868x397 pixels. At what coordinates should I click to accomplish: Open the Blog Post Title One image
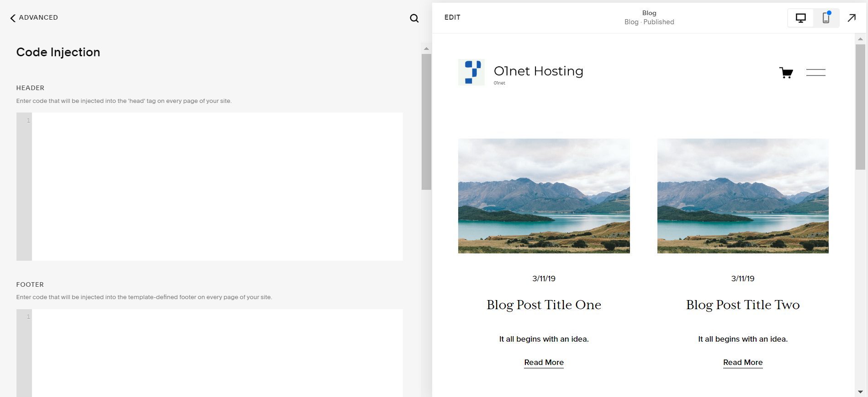click(x=544, y=196)
